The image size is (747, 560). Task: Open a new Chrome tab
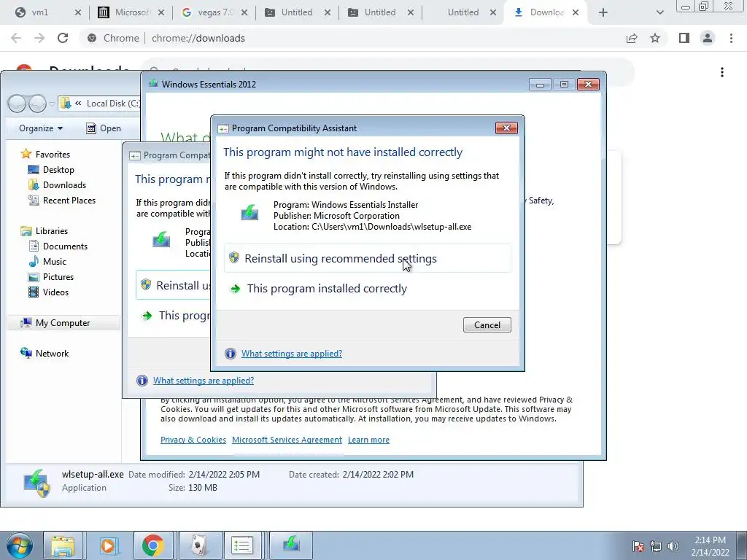tap(603, 12)
